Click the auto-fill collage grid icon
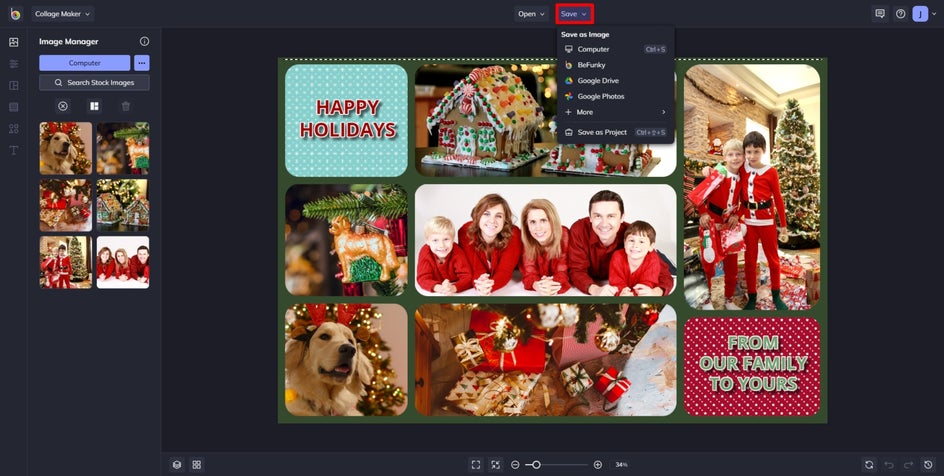The width and height of the screenshot is (944, 476). (x=95, y=107)
